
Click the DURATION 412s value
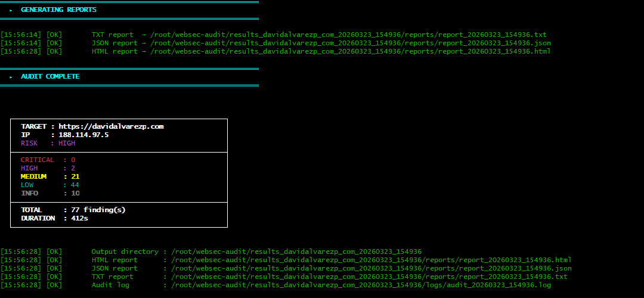pos(79,218)
